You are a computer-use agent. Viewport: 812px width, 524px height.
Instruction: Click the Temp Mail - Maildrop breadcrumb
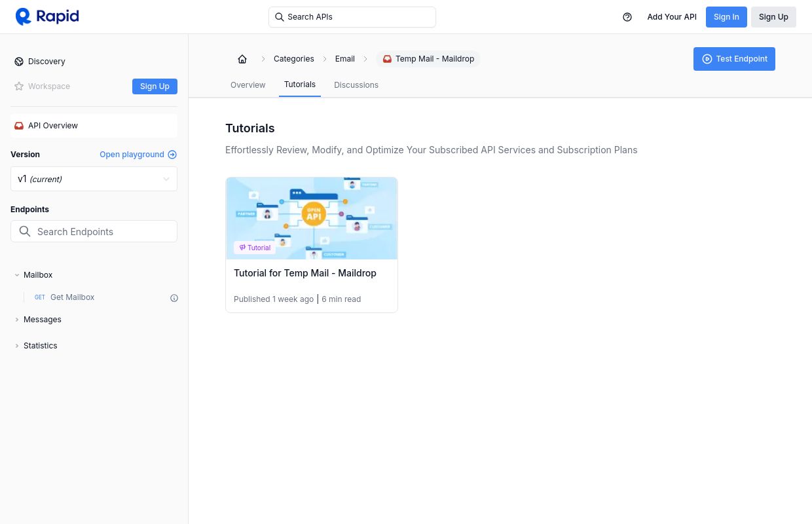pyautogui.click(x=428, y=59)
